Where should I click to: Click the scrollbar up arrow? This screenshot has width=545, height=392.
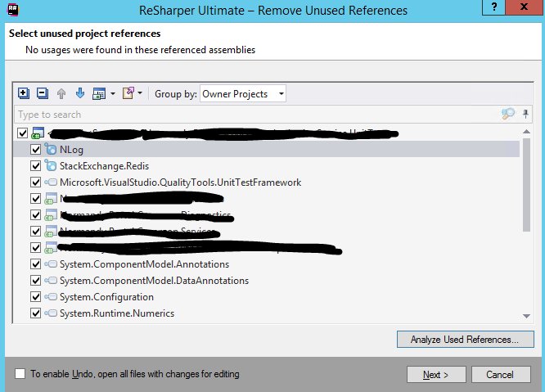[526, 132]
